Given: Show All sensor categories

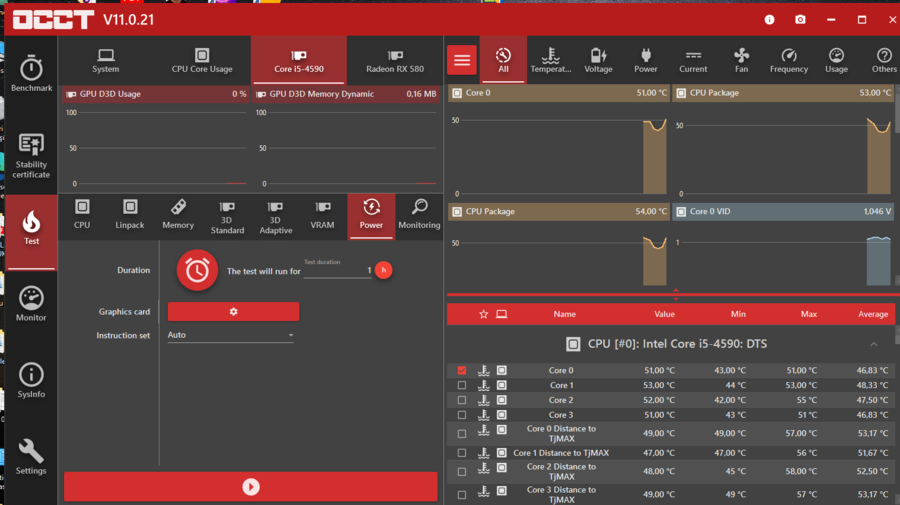Looking at the screenshot, I should click(x=503, y=60).
